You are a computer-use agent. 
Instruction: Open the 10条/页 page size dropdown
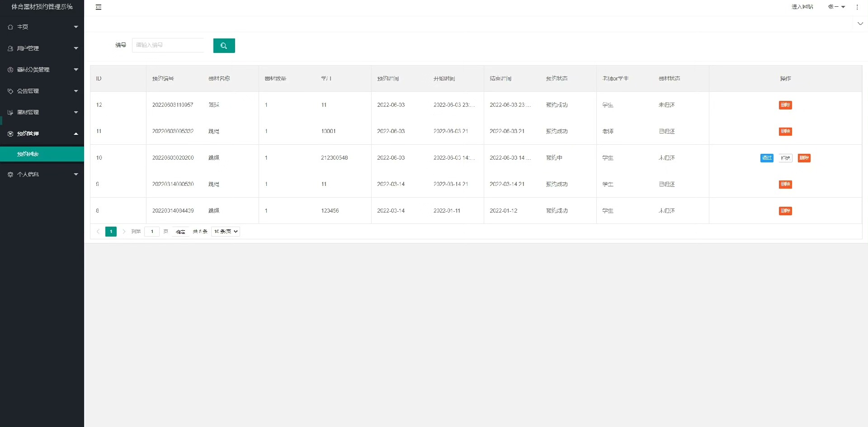[226, 232]
